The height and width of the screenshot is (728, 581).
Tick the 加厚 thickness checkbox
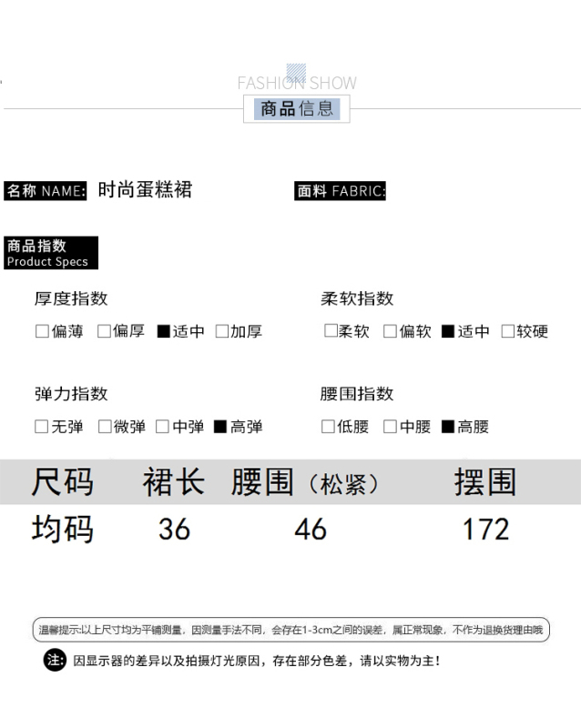pos(221,331)
